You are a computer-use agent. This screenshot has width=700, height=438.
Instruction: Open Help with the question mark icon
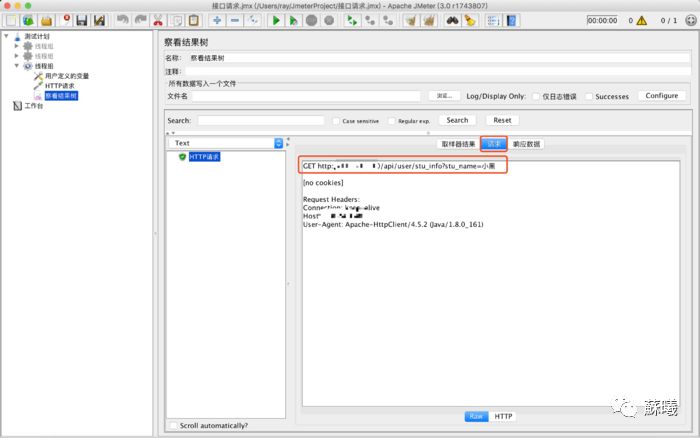click(511, 21)
